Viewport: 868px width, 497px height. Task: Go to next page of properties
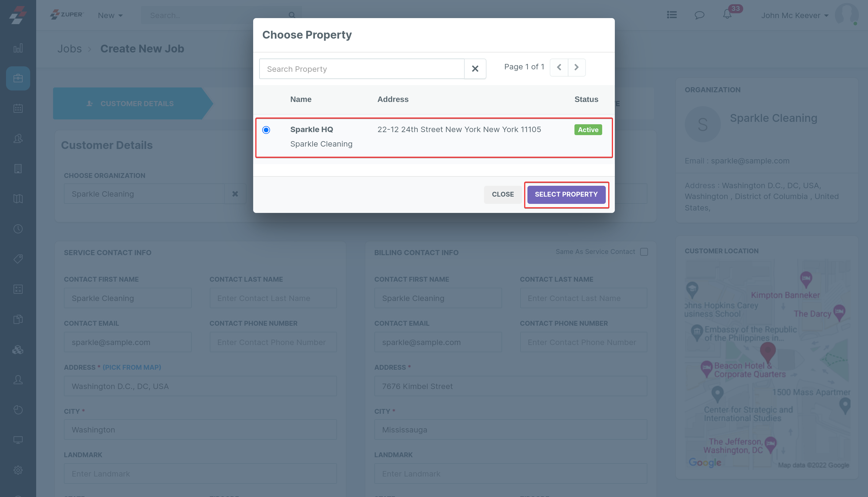click(x=576, y=67)
